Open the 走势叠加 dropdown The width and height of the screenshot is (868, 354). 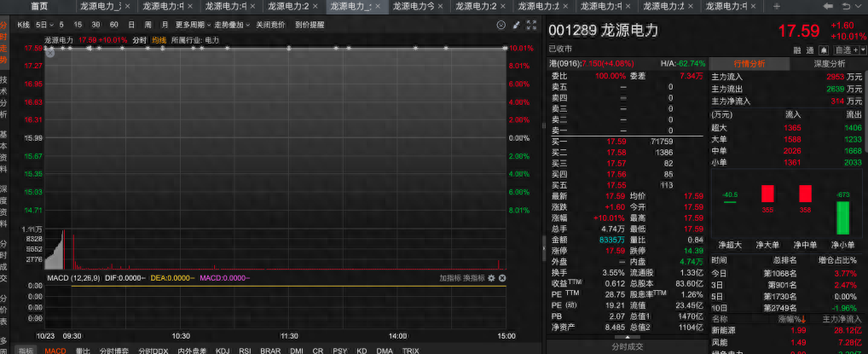[x=232, y=25]
